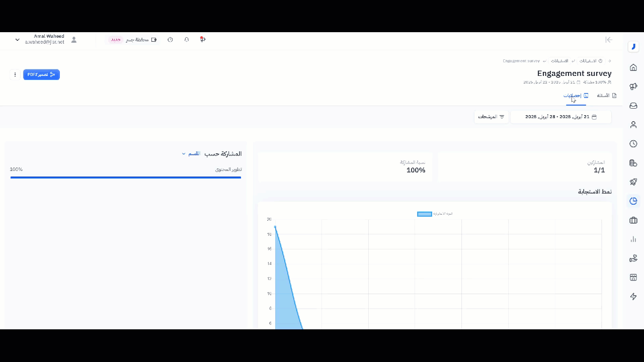The image size is (644, 362).
Task: Open the clock attendance sidebar icon
Action: 633,144
